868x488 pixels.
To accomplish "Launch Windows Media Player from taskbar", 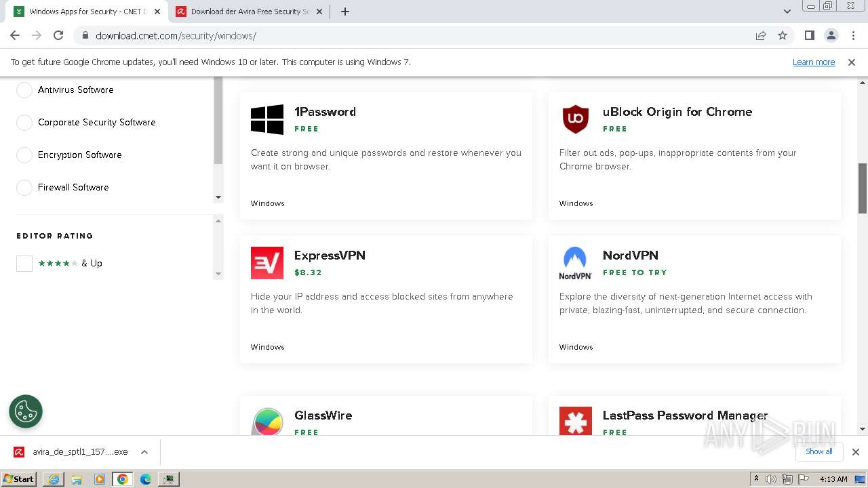I will pyautogui.click(x=100, y=479).
